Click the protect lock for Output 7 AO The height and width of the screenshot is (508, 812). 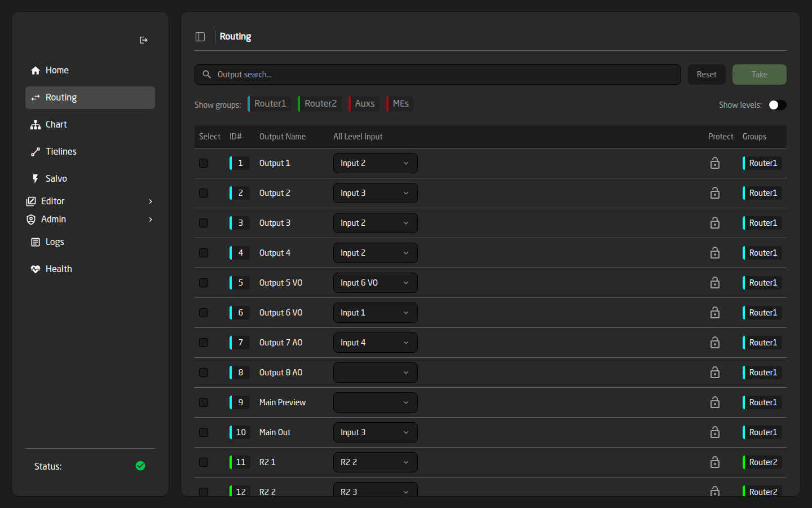click(715, 343)
